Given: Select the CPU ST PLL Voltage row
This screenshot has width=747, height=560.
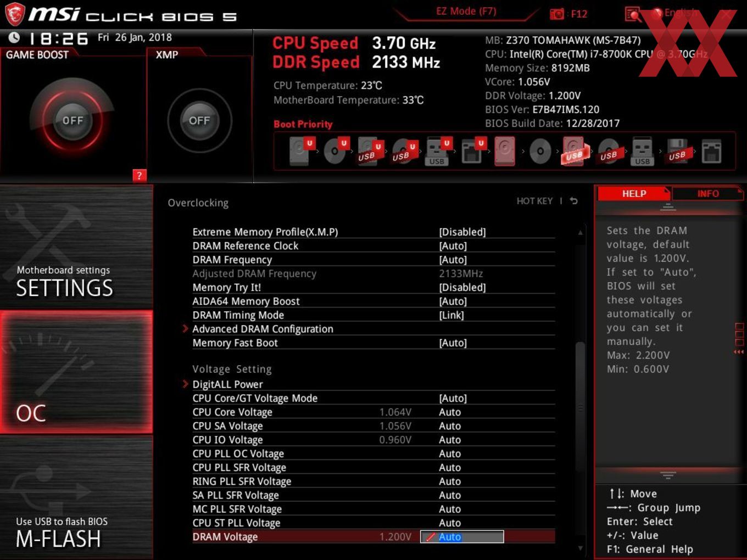Looking at the screenshot, I should click(x=374, y=523).
